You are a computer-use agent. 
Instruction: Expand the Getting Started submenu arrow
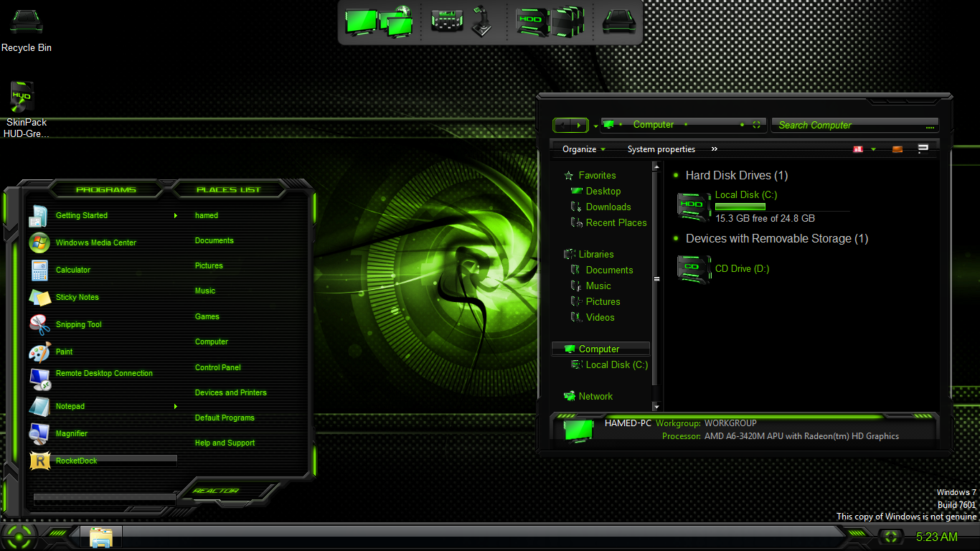(175, 215)
